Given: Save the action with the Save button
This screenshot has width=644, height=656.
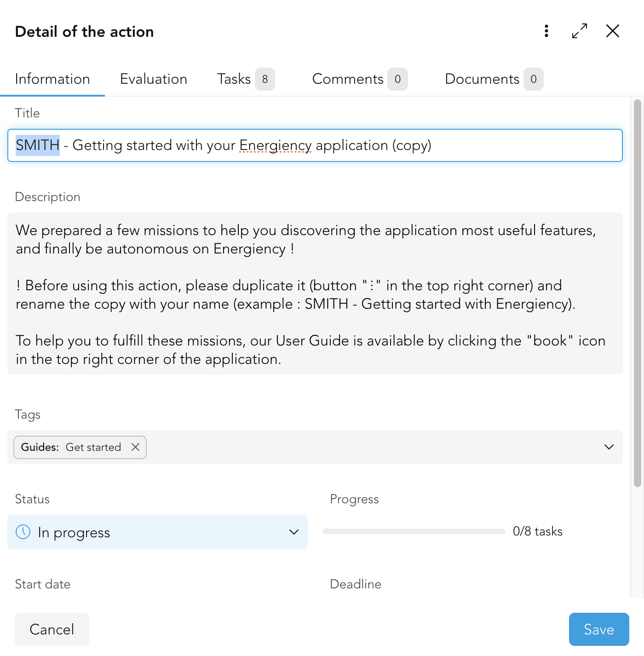Looking at the screenshot, I should [x=599, y=629].
